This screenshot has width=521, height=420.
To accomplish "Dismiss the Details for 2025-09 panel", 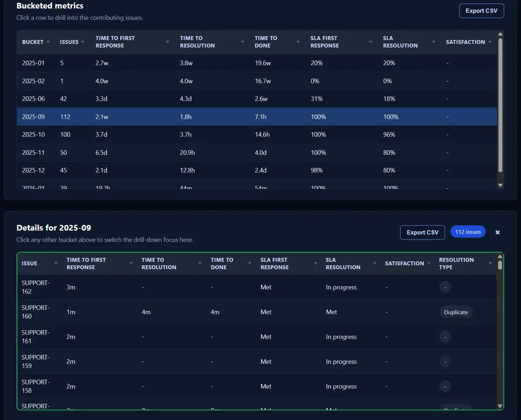I will [x=497, y=232].
